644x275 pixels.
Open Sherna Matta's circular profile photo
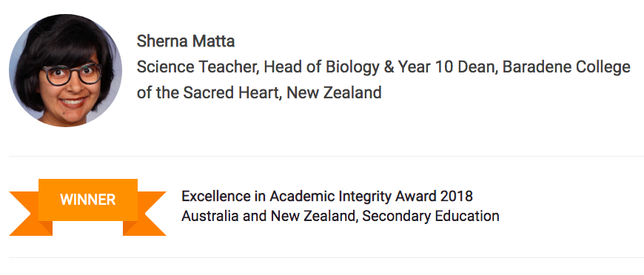point(65,70)
